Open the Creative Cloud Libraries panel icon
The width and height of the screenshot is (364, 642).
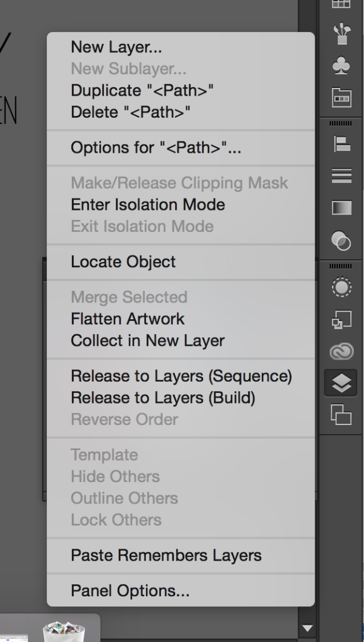tap(341, 351)
